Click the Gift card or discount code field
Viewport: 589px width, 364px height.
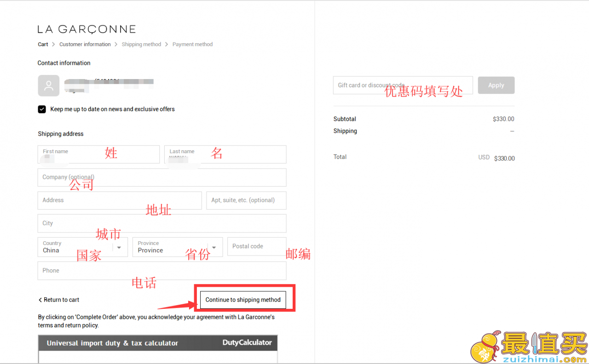[403, 85]
